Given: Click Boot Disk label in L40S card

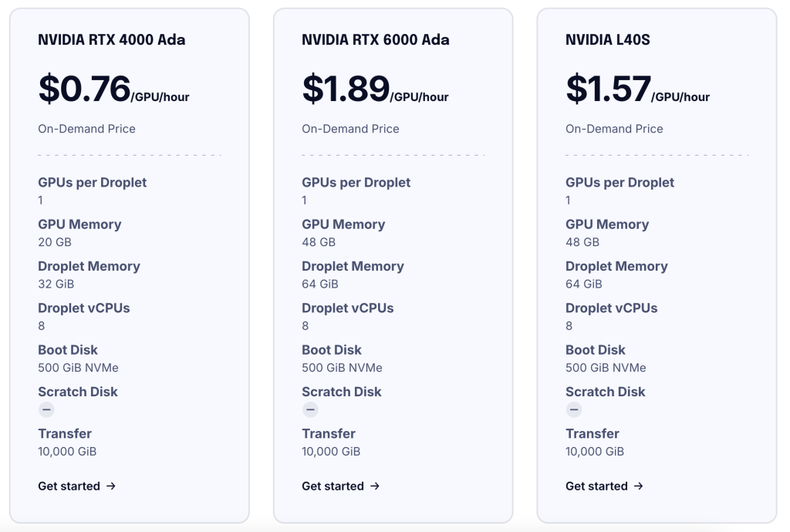Looking at the screenshot, I should point(595,350).
